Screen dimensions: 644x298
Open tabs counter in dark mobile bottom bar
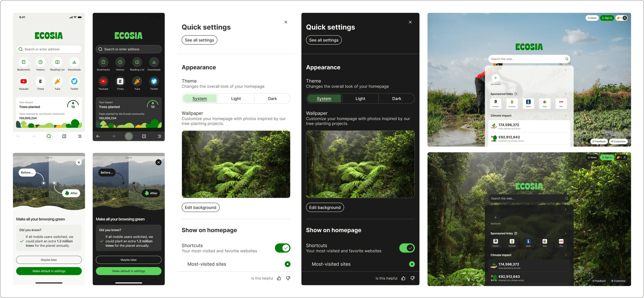point(144,136)
